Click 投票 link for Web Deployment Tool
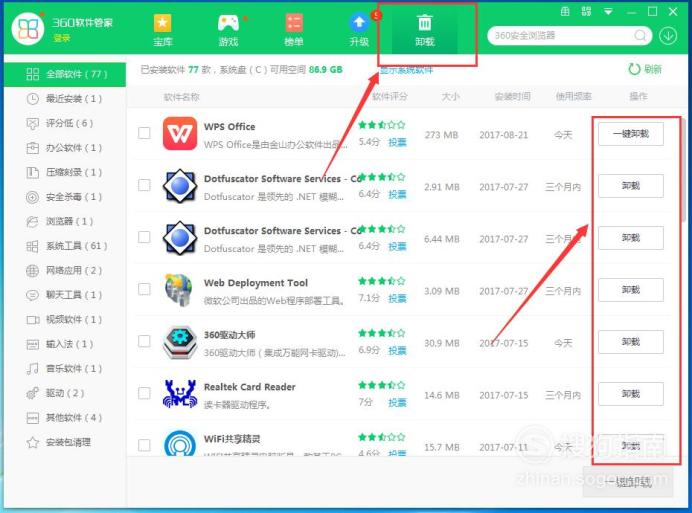The image size is (692, 513). 397,298
